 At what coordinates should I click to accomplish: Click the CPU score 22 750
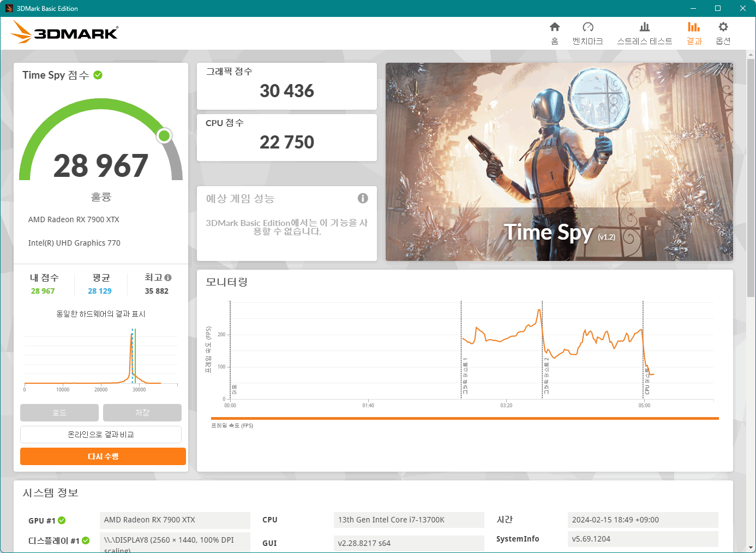point(287,142)
